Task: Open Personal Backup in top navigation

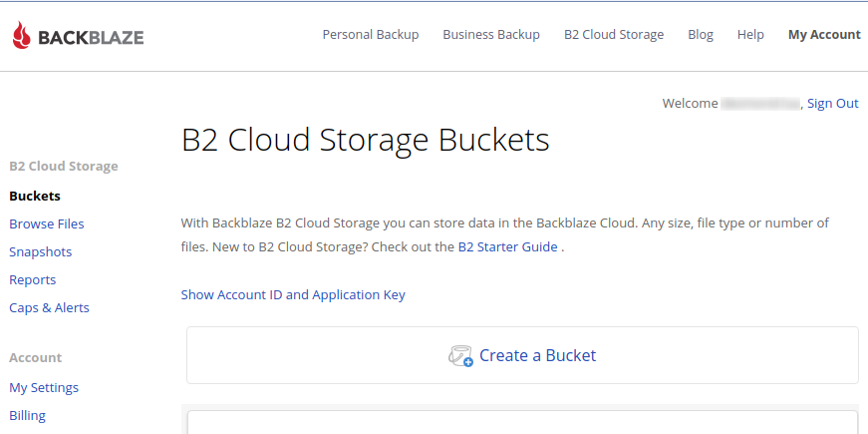Action: pos(370,34)
